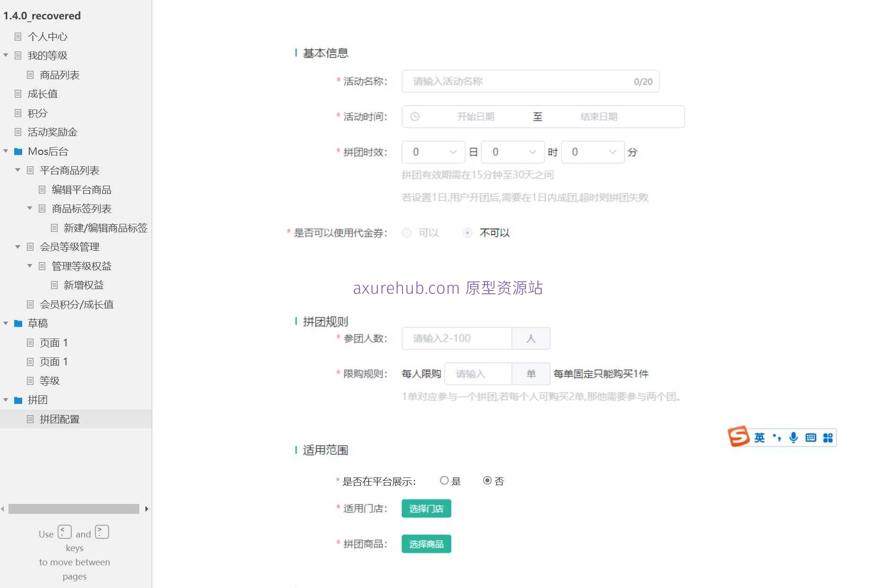
Task: Select 是 for 是否在平台展示
Action: pyautogui.click(x=444, y=480)
